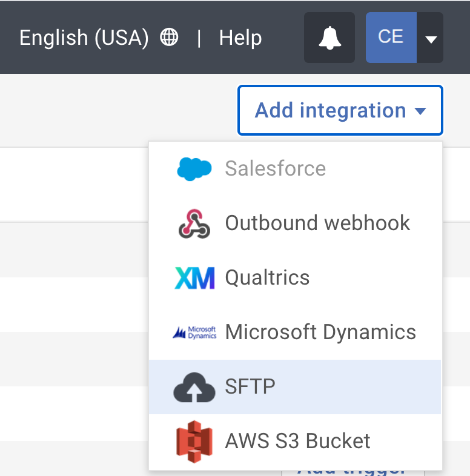Click the Microsoft Dynamics logo
Viewport: 470px width, 476px height.
pos(194,332)
